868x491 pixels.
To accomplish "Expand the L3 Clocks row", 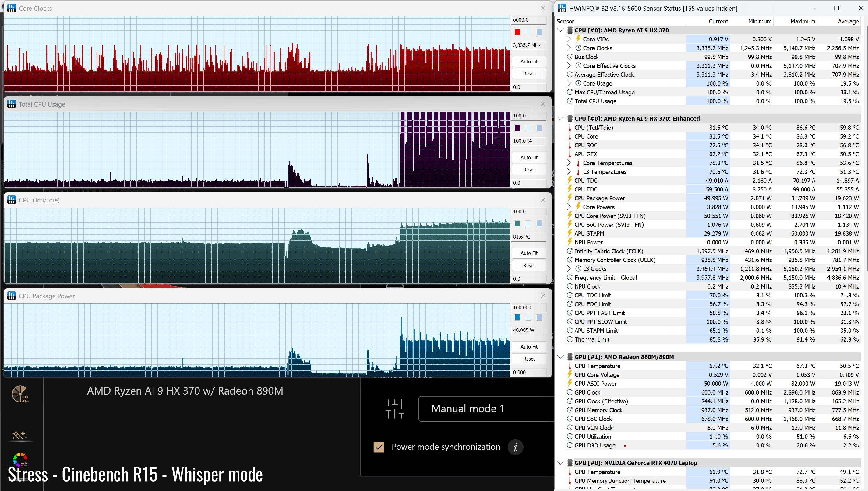I will click(569, 268).
